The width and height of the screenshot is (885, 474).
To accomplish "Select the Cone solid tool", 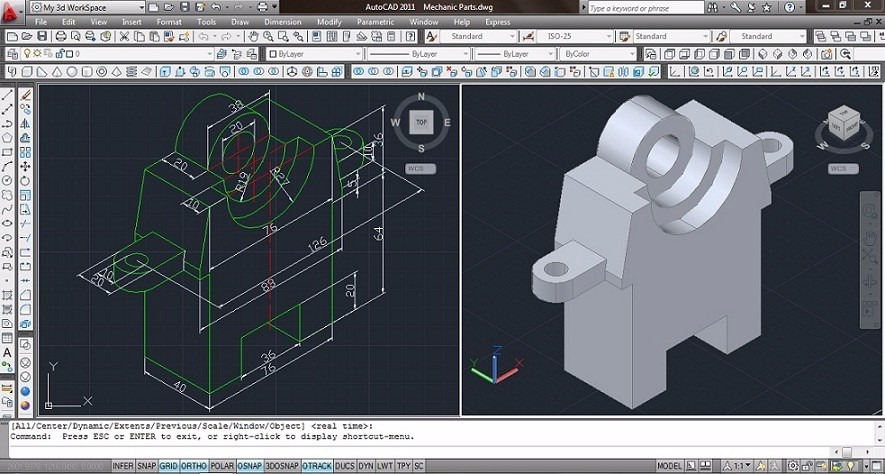I will 57,72.
